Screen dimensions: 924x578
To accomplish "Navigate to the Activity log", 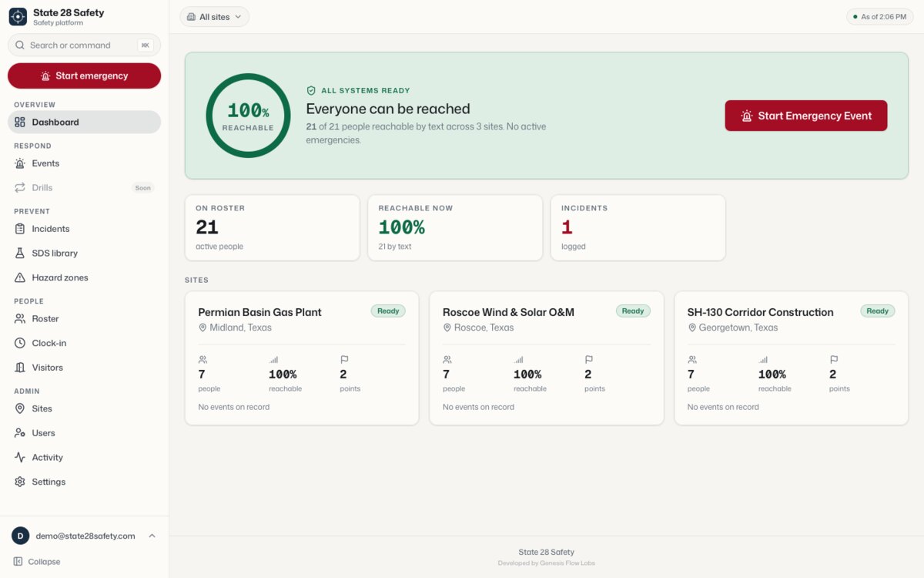I will 84,457.
